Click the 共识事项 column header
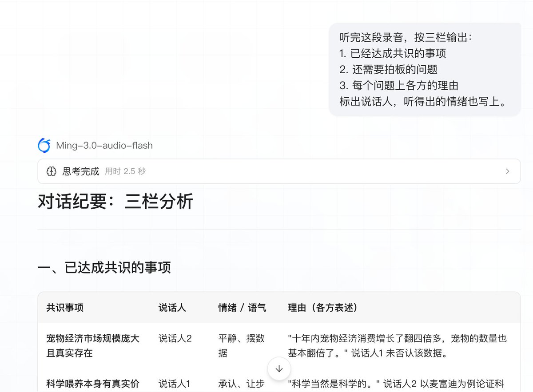Screen dimensions: 533x392 pos(65,308)
